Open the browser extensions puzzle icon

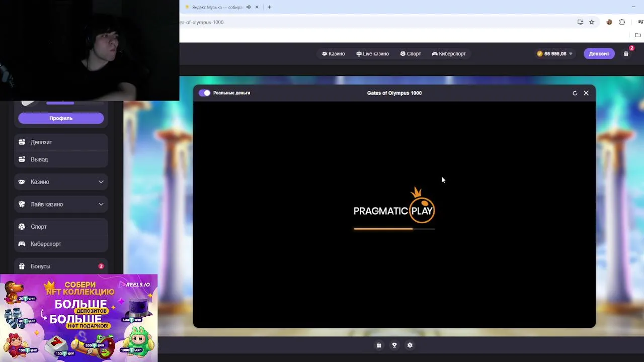pos(622,22)
